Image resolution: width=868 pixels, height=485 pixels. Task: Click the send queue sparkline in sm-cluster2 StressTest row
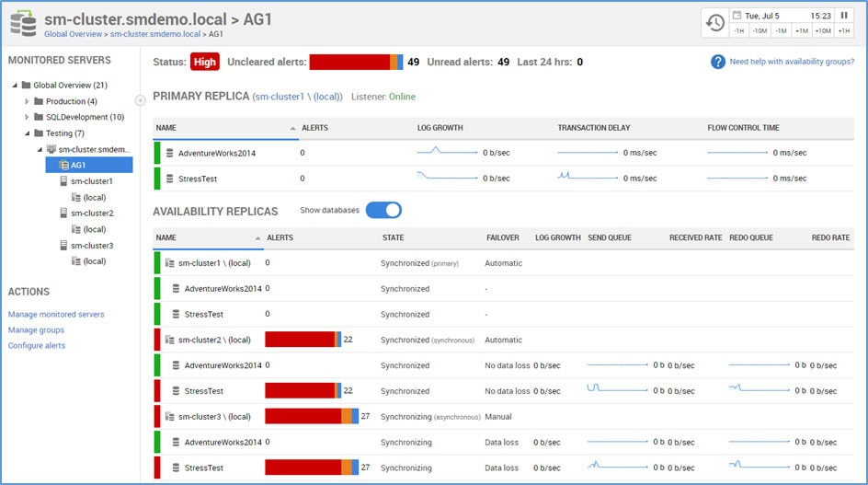617,388
